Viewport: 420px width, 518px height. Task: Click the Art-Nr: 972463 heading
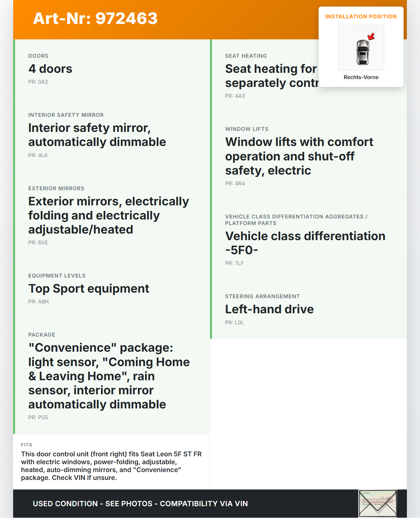(95, 18)
